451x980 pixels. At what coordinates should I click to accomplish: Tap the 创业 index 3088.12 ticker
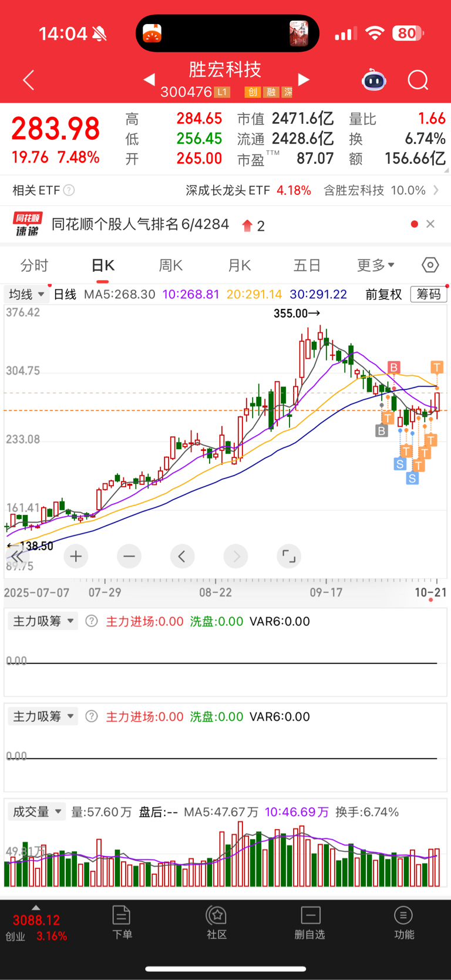click(36, 928)
